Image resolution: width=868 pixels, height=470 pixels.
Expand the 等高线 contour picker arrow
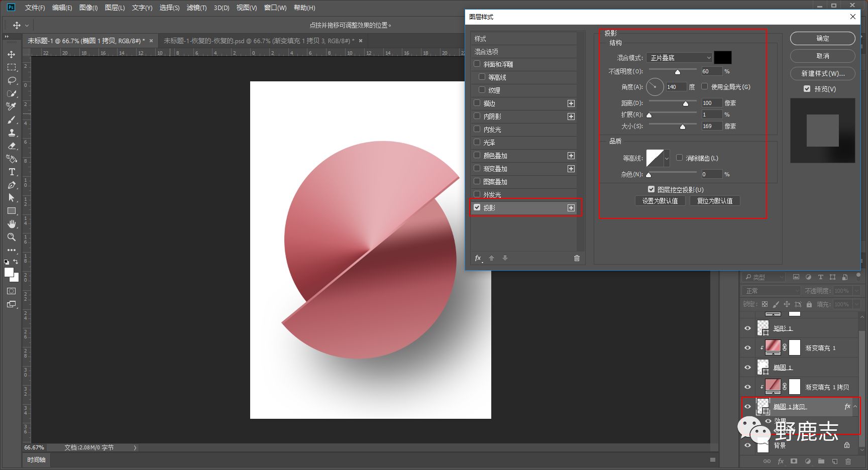(x=667, y=158)
